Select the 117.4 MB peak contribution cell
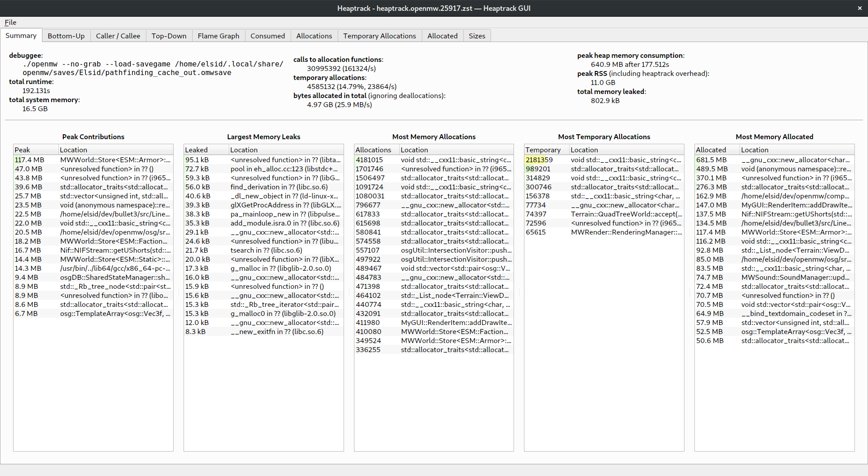This screenshot has height=476, width=868. 36,160
